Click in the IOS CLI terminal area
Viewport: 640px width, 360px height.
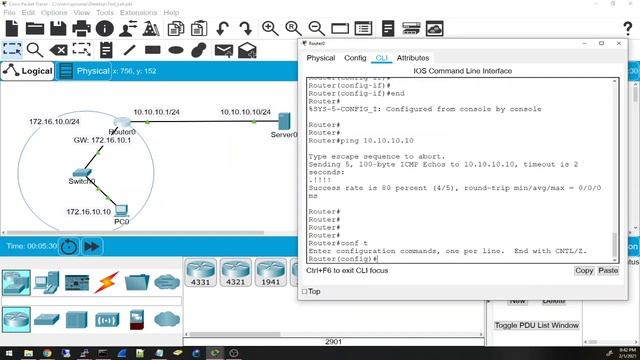coord(460,170)
